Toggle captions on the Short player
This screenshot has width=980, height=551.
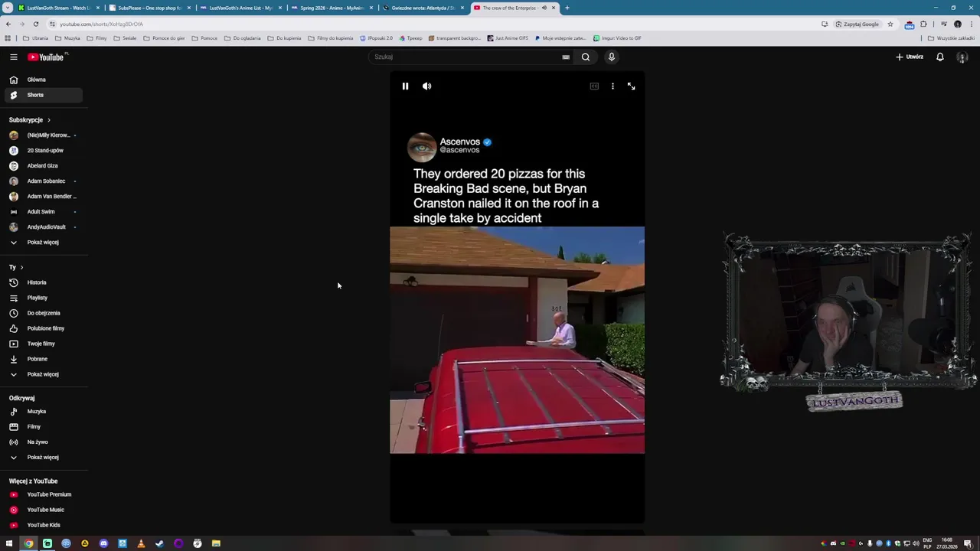pos(594,86)
